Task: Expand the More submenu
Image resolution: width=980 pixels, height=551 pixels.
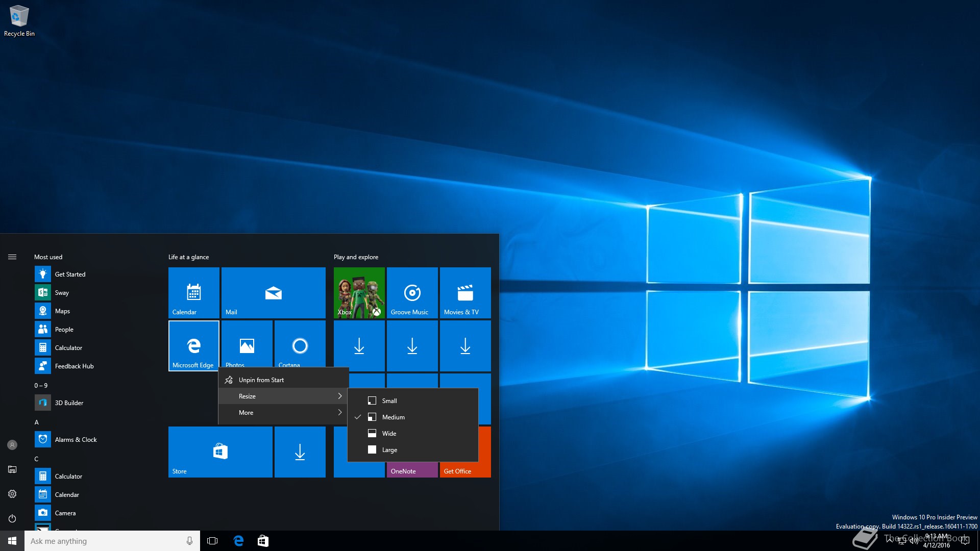Action: 284,413
